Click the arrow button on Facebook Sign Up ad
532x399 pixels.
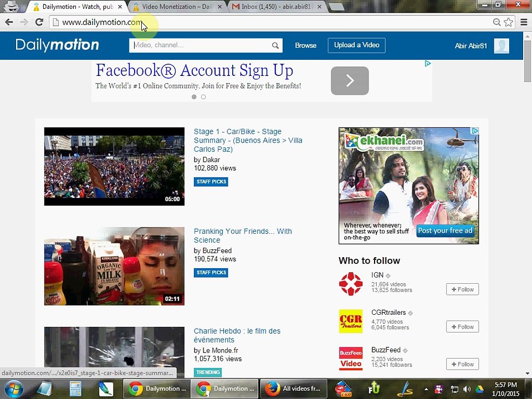(350, 81)
